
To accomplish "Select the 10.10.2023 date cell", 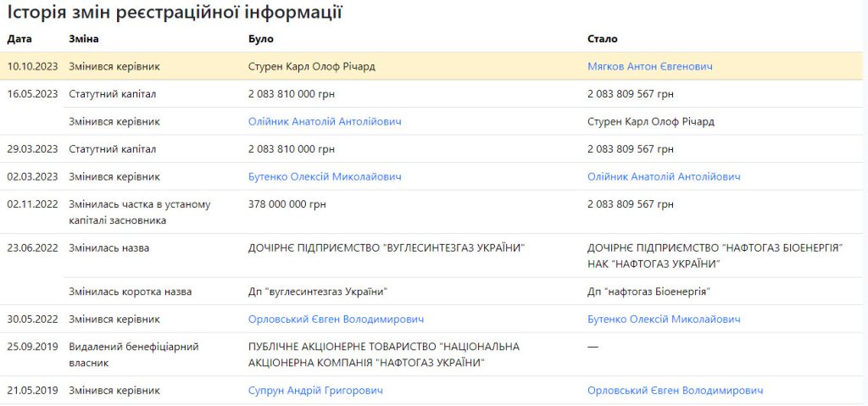I will point(32,66).
